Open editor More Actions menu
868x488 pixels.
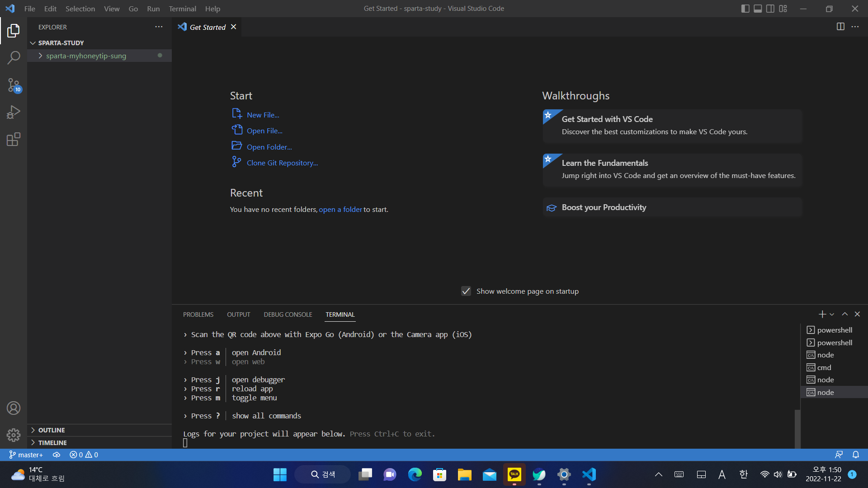[x=855, y=27]
